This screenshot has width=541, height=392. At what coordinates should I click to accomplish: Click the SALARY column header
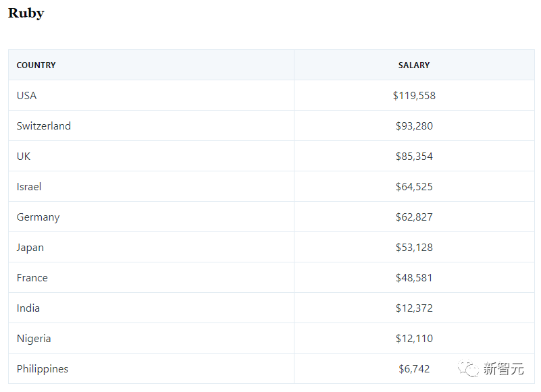point(414,65)
